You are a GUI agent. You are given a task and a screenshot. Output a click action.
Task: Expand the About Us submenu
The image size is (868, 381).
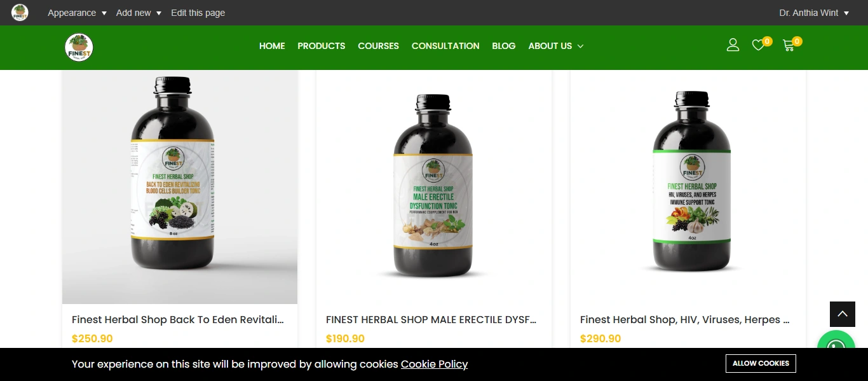(x=556, y=46)
